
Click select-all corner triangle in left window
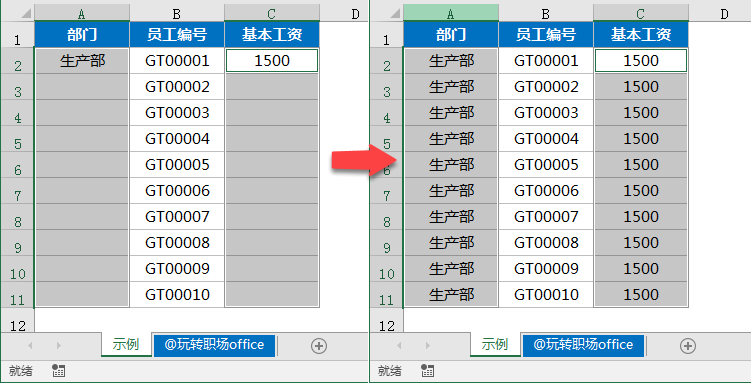click(26, 13)
